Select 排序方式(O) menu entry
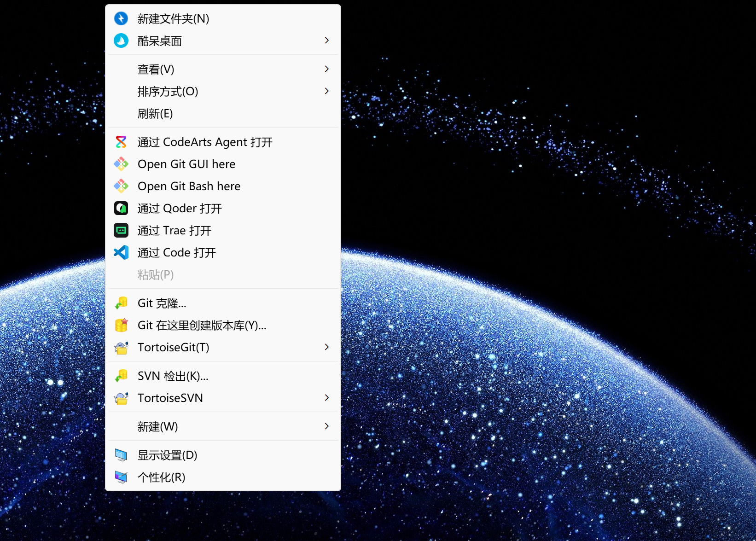 tap(223, 91)
